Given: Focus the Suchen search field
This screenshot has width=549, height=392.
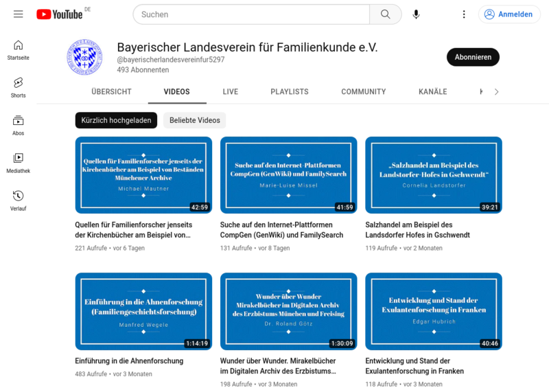Looking at the screenshot, I should pos(251,14).
